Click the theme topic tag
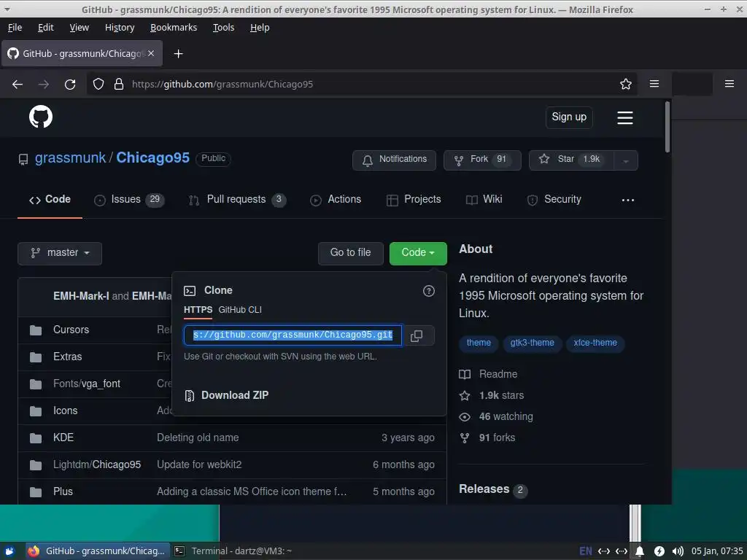This screenshot has width=747, height=560. [479, 343]
